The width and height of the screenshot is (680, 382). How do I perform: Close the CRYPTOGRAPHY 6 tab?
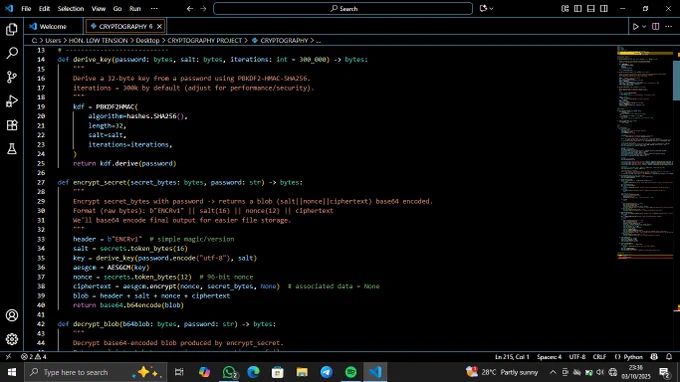pos(159,26)
